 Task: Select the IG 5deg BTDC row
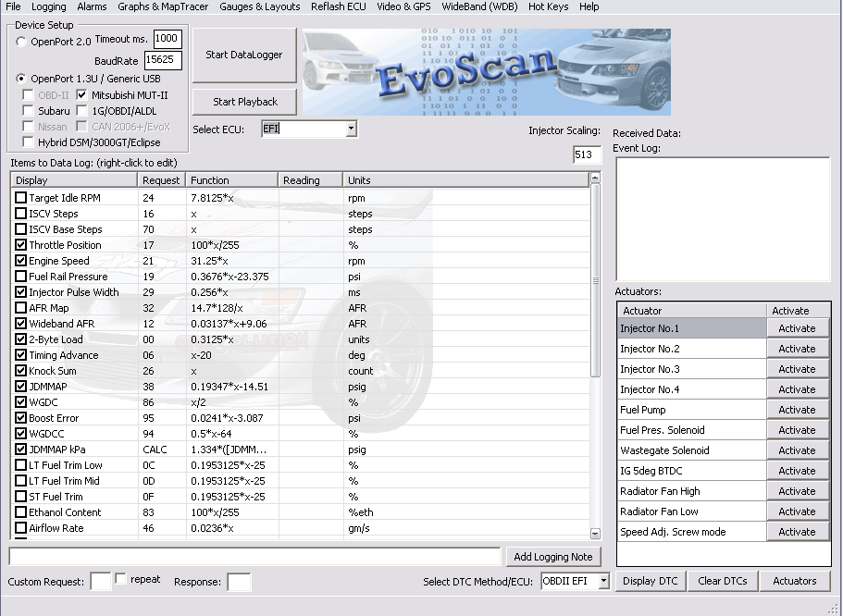692,471
